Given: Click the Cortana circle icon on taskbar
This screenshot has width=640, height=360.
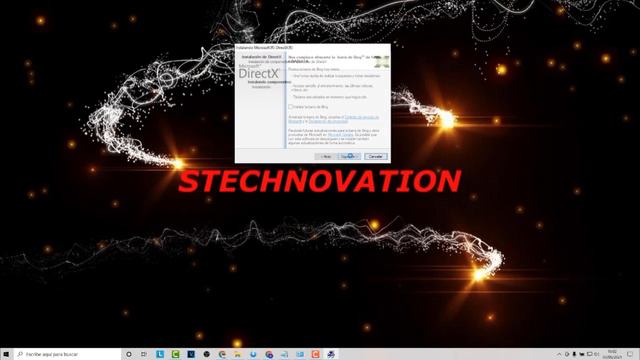Looking at the screenshot, I should [x=129, y=354].
